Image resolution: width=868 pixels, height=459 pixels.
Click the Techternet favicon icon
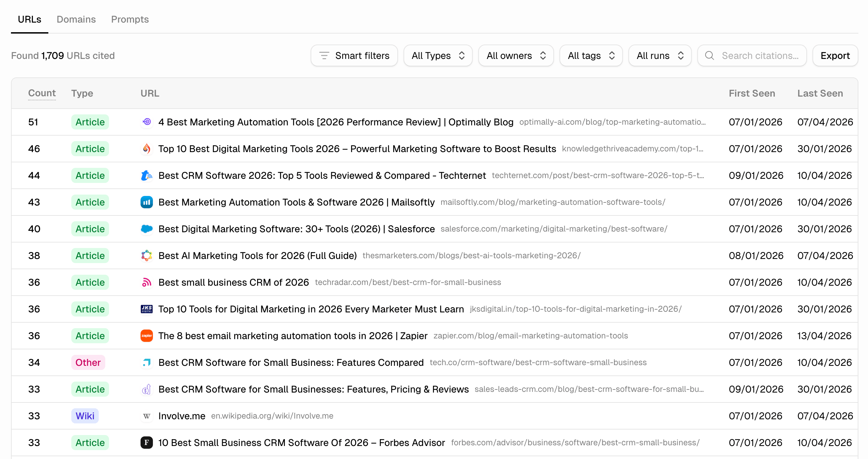(147, 175)
